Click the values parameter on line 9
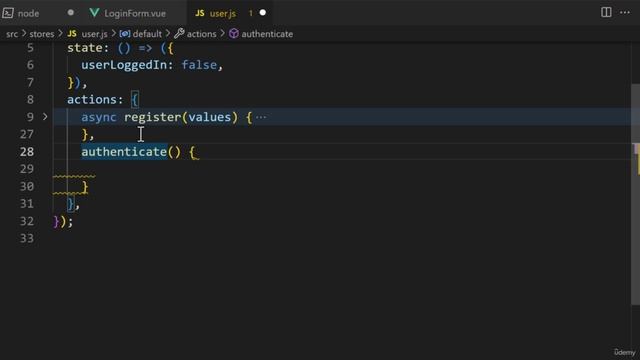This screenshot has height=360, width=640. [210, 117]
